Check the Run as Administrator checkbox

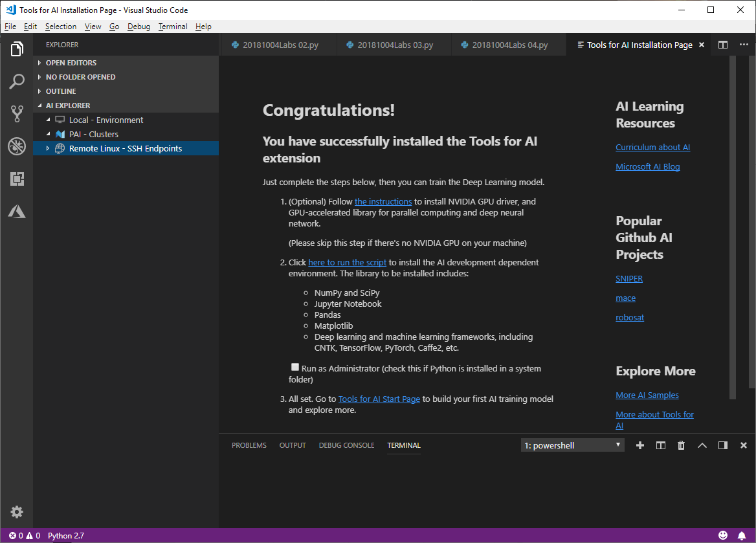(295, 367)
